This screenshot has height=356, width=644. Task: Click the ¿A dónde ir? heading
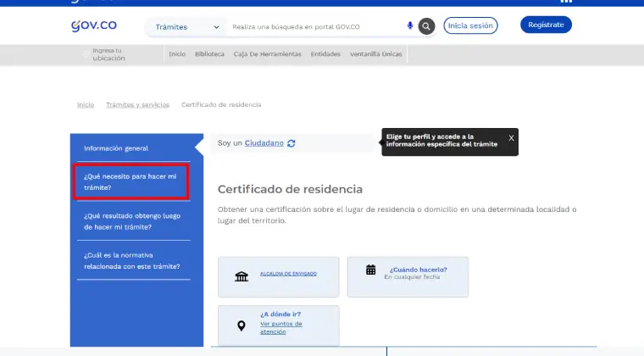280,314
